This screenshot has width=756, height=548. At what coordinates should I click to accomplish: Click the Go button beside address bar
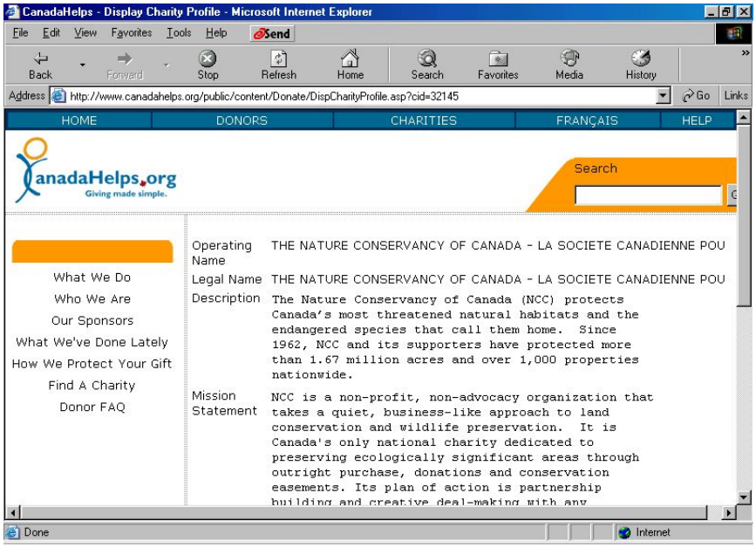point(696,96)
